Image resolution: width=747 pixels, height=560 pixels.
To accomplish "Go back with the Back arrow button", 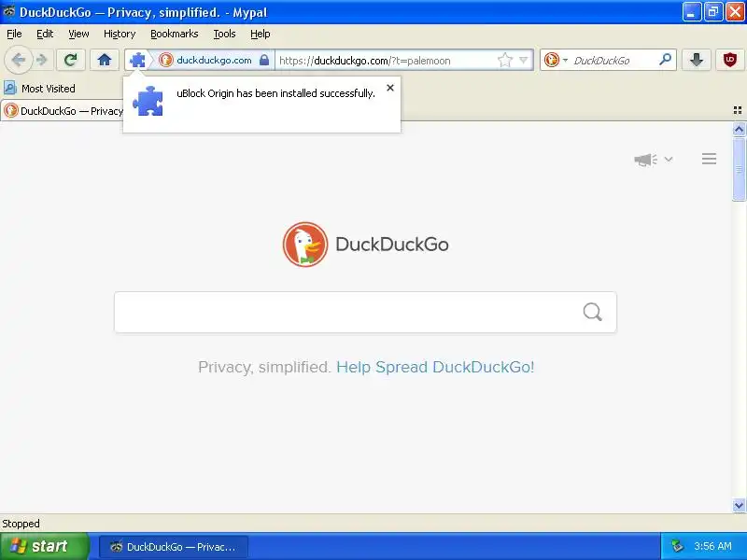I will [18, 60].
